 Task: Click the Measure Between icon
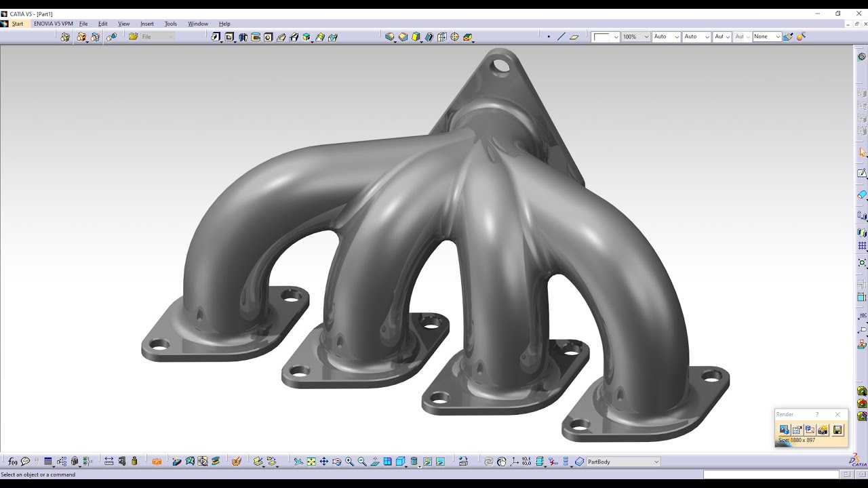click(108, 462)
